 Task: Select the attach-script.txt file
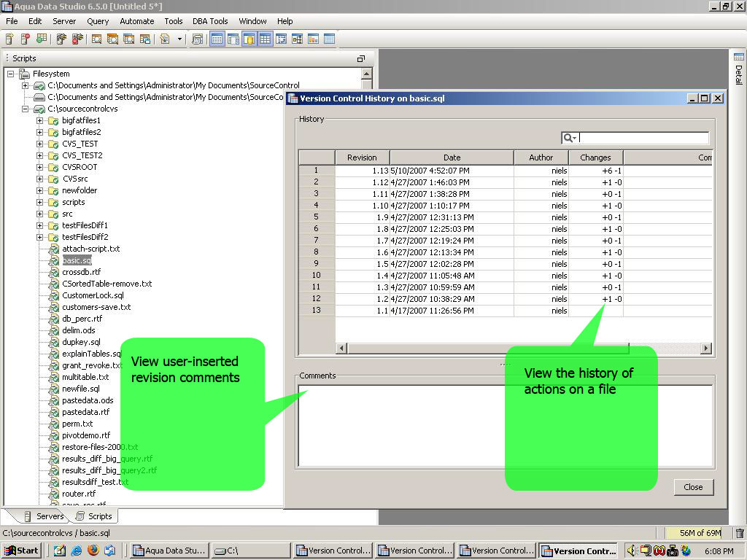click(91, 249)
